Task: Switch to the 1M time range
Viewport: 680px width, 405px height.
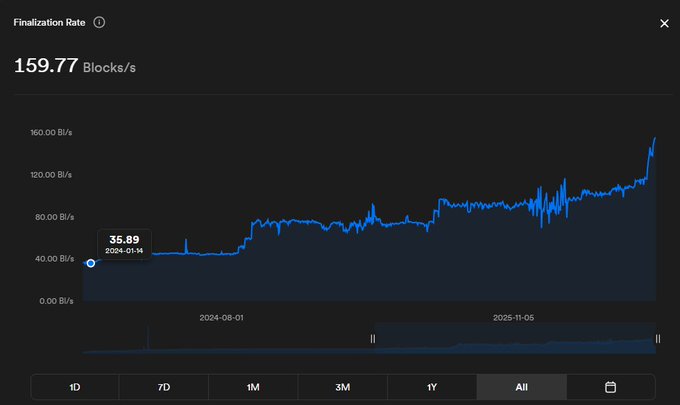Action: 253,387
